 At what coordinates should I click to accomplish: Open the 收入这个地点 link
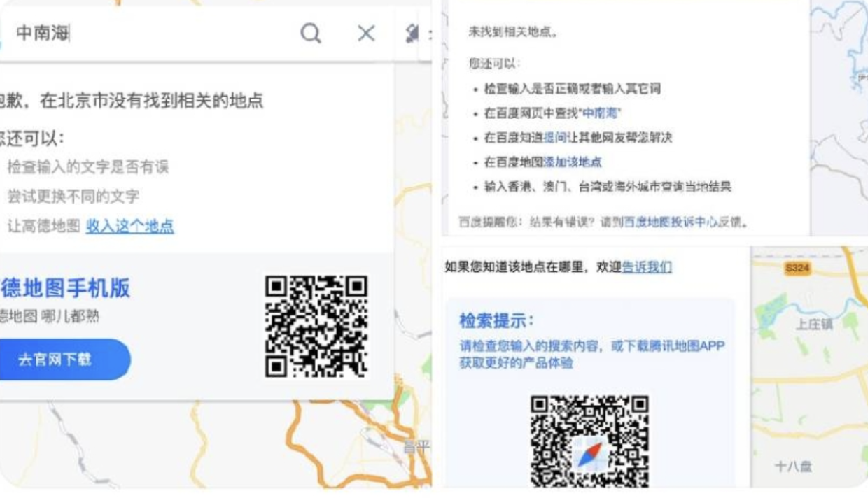click(130, 226)
